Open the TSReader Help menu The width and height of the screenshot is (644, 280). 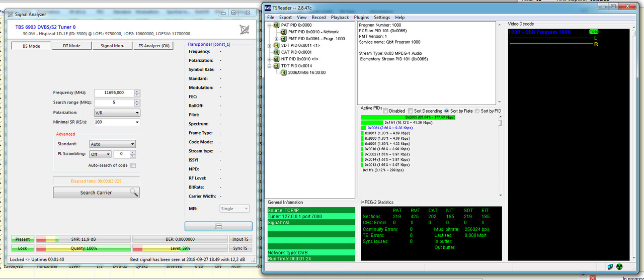tap(400, 17)
